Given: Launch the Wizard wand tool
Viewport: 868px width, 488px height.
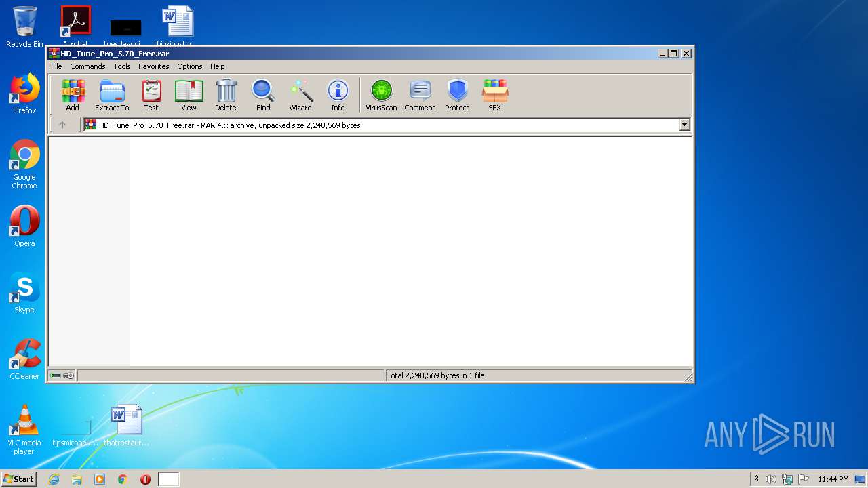Looking at the screenshot, I should 300,95.
